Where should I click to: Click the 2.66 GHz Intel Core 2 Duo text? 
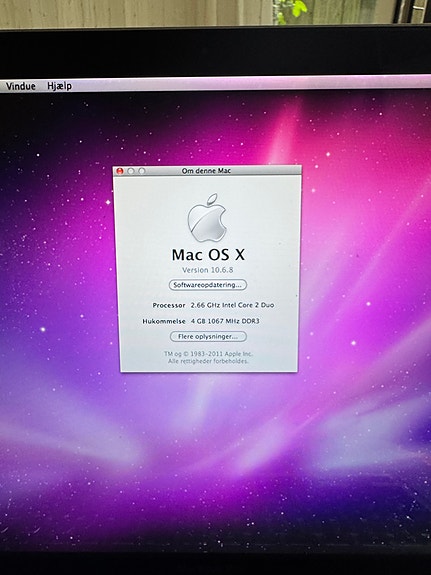[x=232, y=305]
